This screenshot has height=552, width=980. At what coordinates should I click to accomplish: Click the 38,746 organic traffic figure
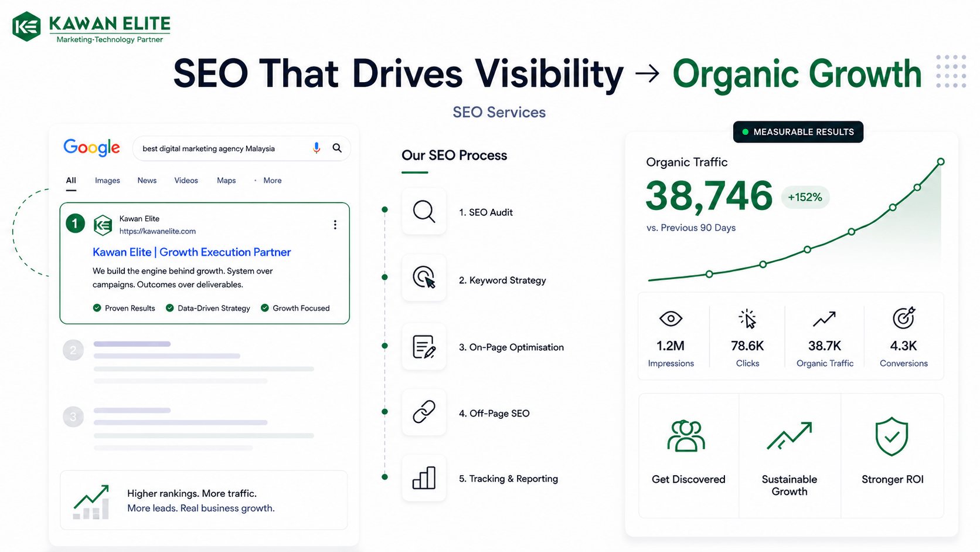pos(709,196)
